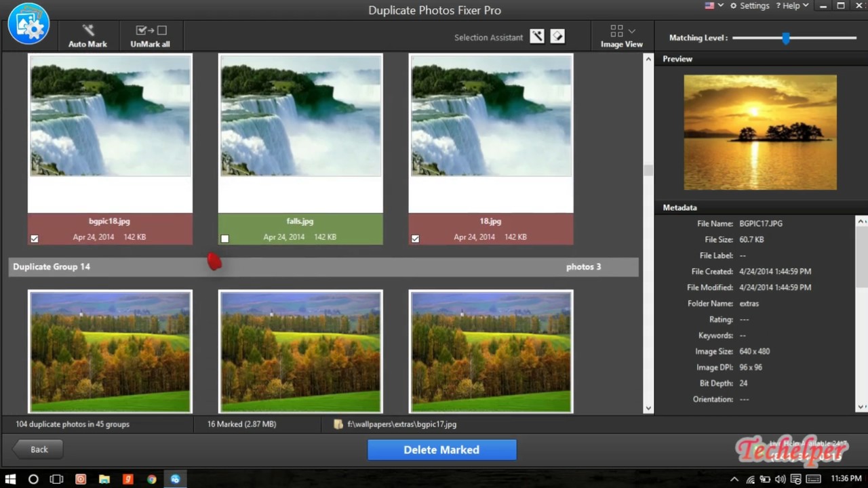Click the 'photos 3' count label
Viewport: 868px width, 488px height.
583,267
